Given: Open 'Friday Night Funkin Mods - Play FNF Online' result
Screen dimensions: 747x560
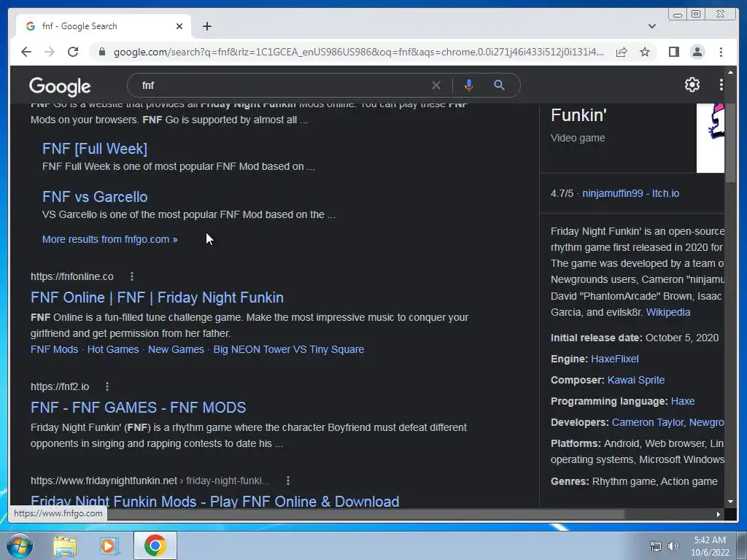Looking at the screenshot, I should 215,500.
